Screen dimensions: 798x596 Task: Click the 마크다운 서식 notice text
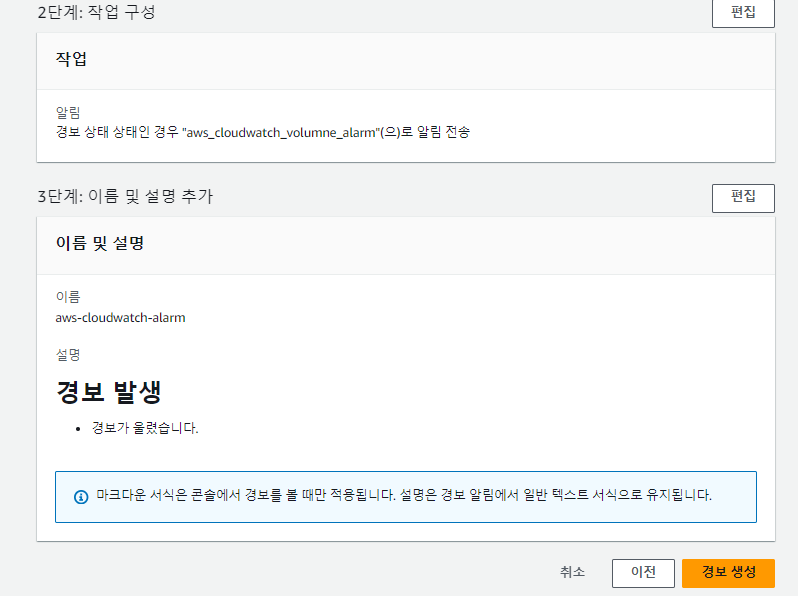[404, 496]
